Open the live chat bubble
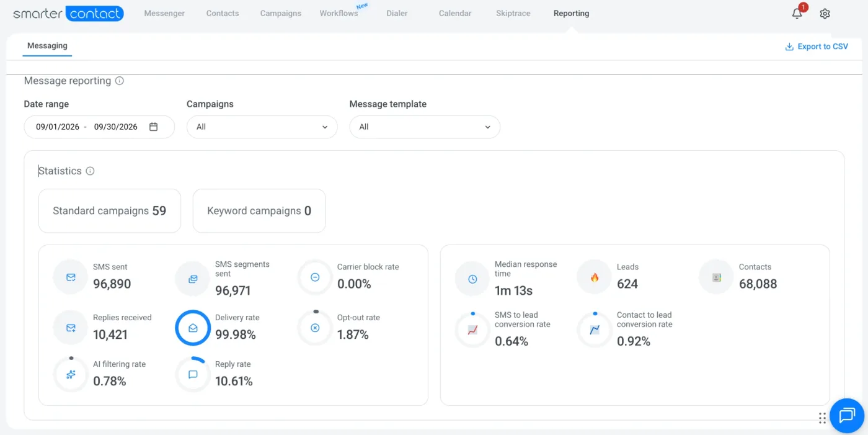The image size is (868, 435). [x=847, y=415]
